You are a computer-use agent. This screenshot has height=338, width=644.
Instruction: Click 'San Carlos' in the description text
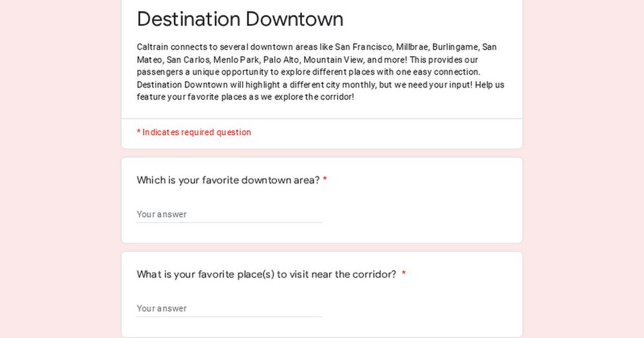pos(187,59)
